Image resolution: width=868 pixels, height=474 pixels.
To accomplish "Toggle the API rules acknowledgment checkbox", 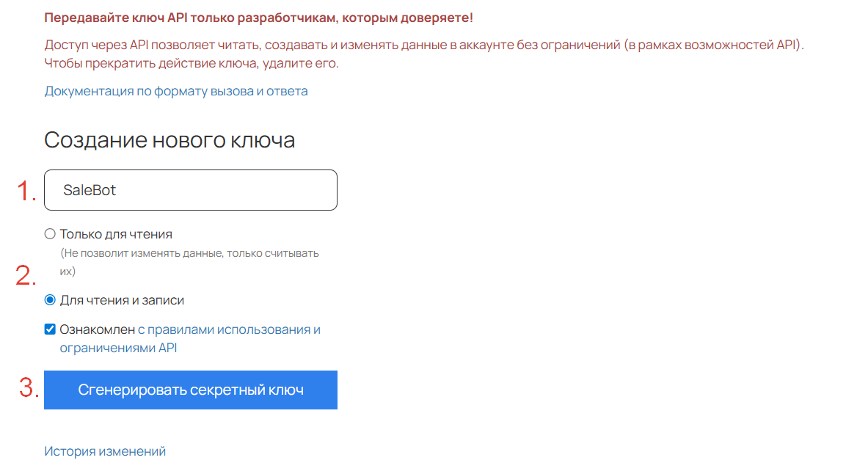I will point(50,329).
